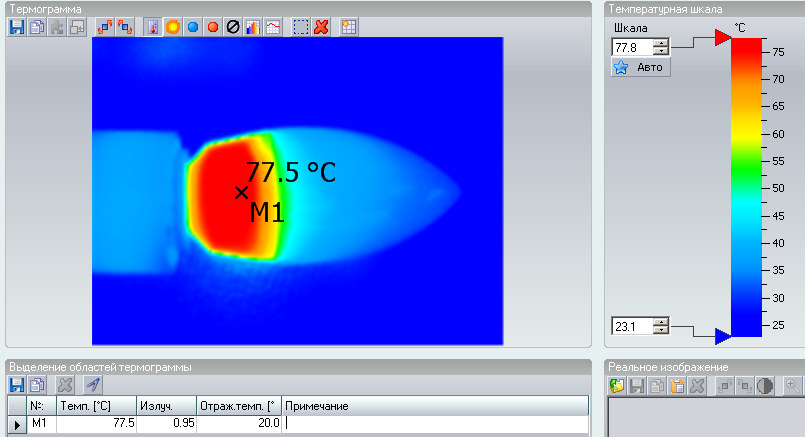
Task: Click the Излуч. column header
Action: [166, 406]
